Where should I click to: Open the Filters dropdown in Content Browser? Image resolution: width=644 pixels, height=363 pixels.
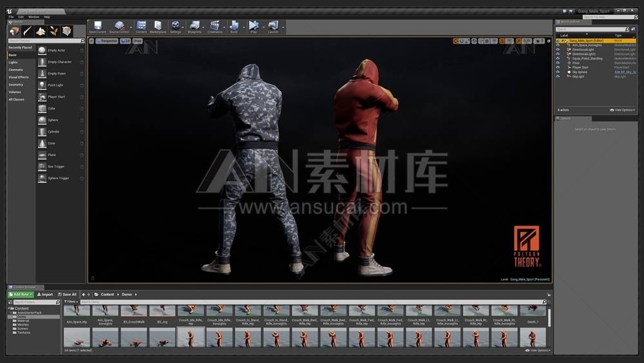(x=71, y=302)
